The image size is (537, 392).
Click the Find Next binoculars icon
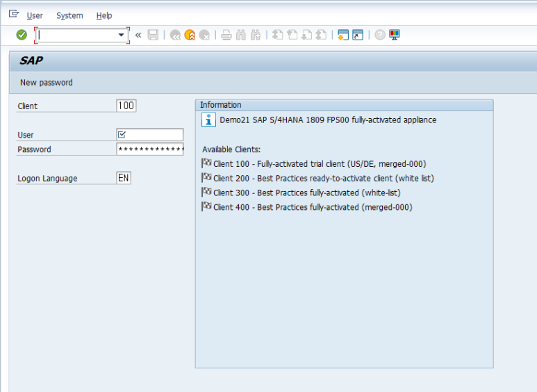click(x=256, y=35)
